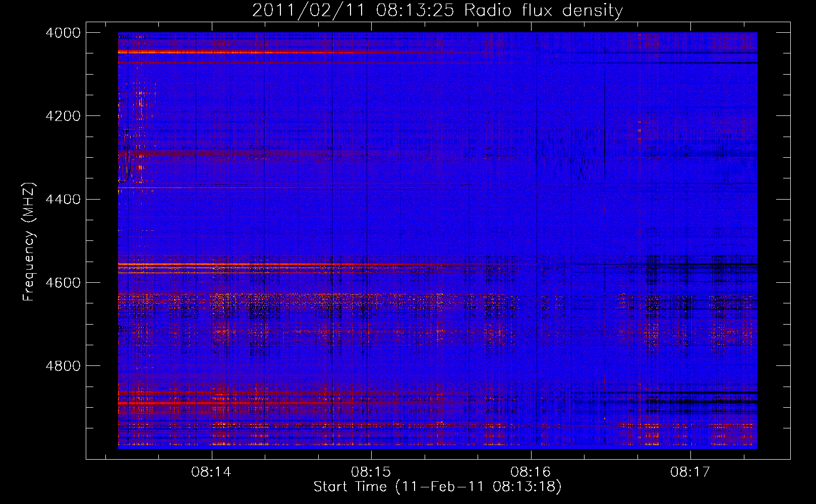Click the 08:15 time axis label

pos(371,472)
